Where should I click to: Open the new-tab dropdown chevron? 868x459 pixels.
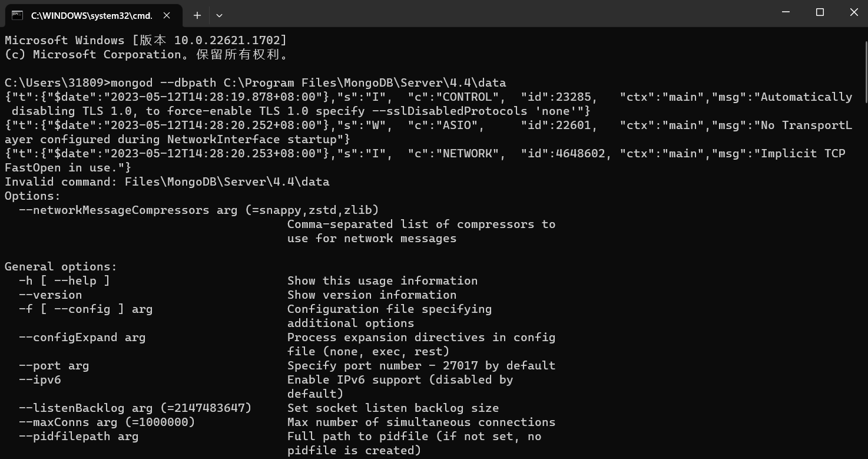218,15
